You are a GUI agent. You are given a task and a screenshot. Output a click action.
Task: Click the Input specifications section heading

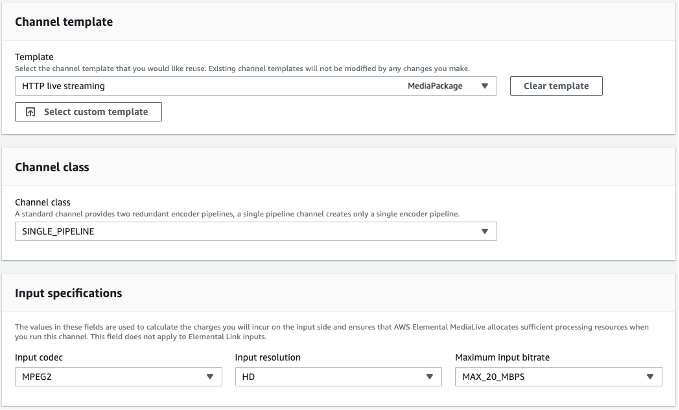tap(69, 293)
